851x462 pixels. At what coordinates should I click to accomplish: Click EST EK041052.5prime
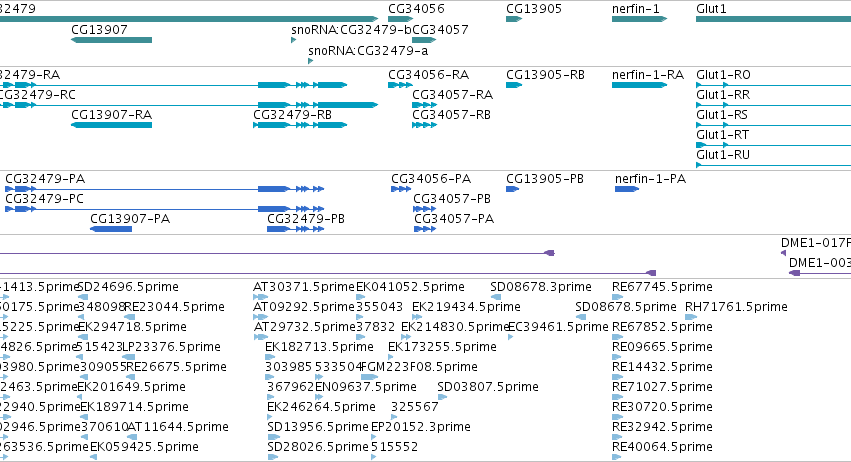pos(410,287)
